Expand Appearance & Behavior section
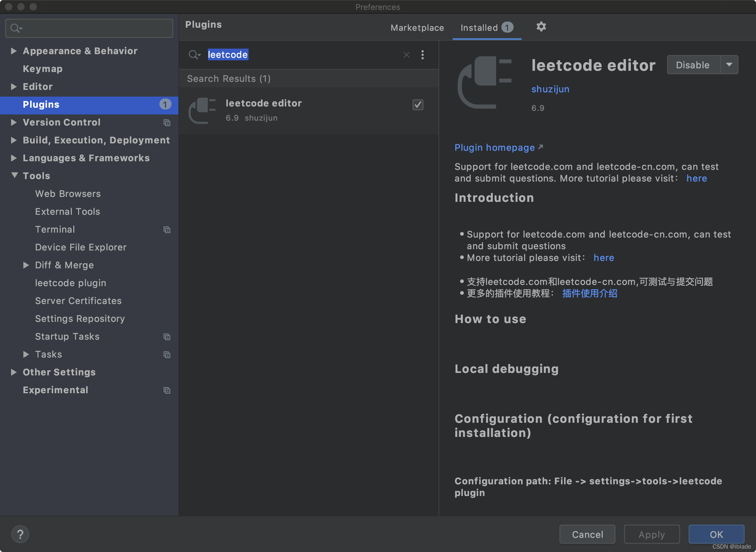This screenshot has width=756, height=552. coord(14,51)
